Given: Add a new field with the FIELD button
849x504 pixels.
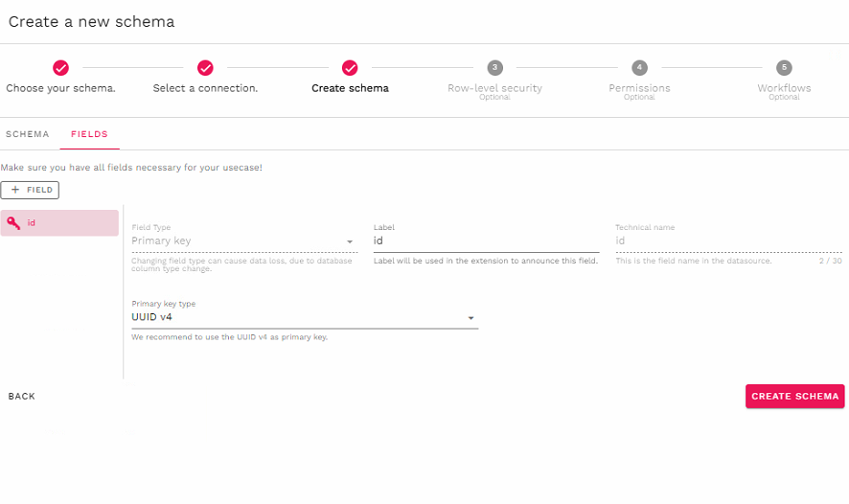Looking at the screenshot, I should [30, 190].
